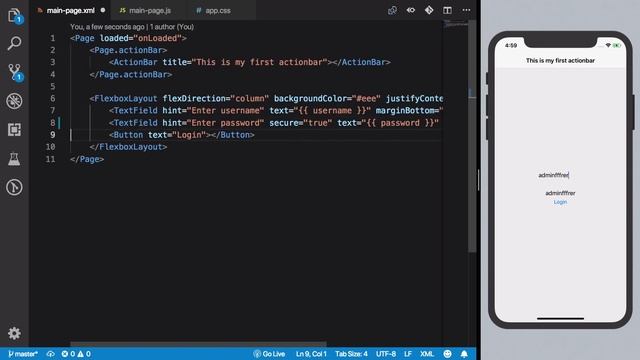This screenshot has width=640, height=360.
Task: Switch to the app.css tab
Action: click(218, 11)
